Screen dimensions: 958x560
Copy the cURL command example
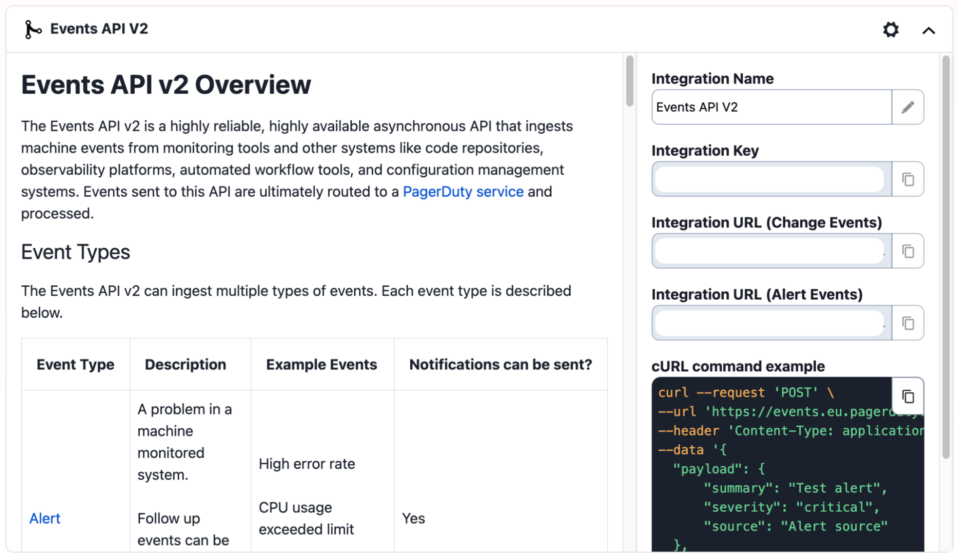coord(908,396)
